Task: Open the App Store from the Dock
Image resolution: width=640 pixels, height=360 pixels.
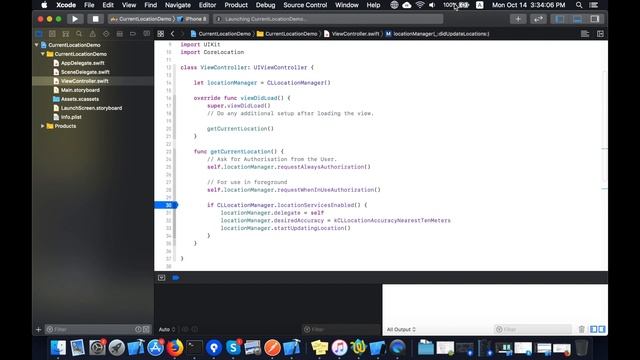Action: 156,348
